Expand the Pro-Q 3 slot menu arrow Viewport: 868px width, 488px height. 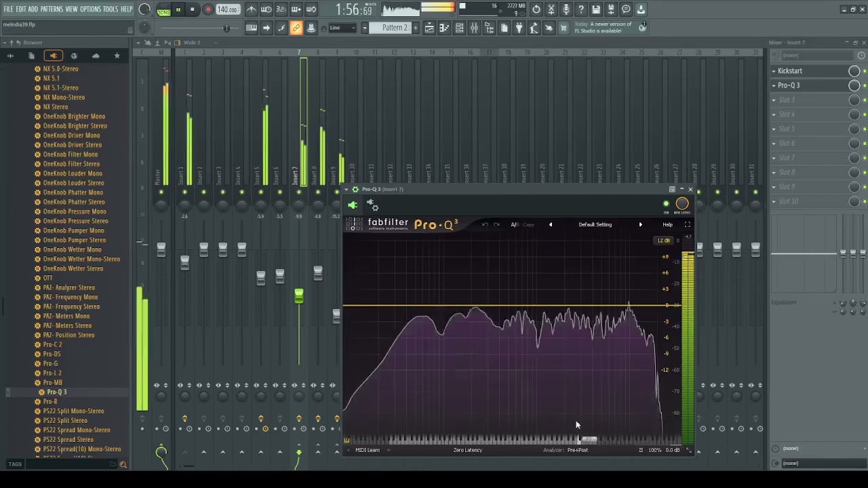(x=774, y=85)
